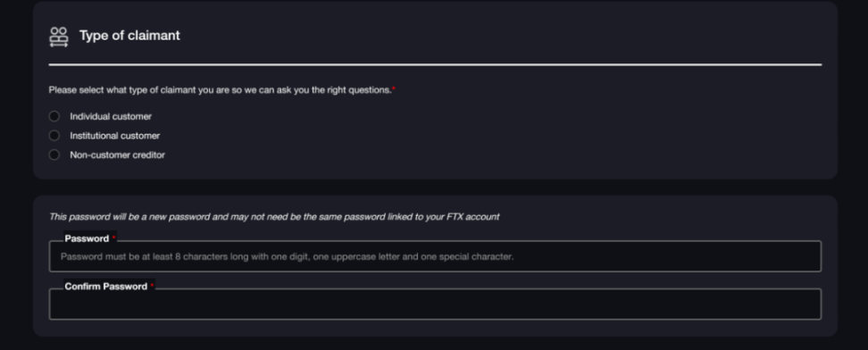The height and width of the screenshot is (350, 868).
Task: Click the red asterisk after claimant question
Action: 394,88
